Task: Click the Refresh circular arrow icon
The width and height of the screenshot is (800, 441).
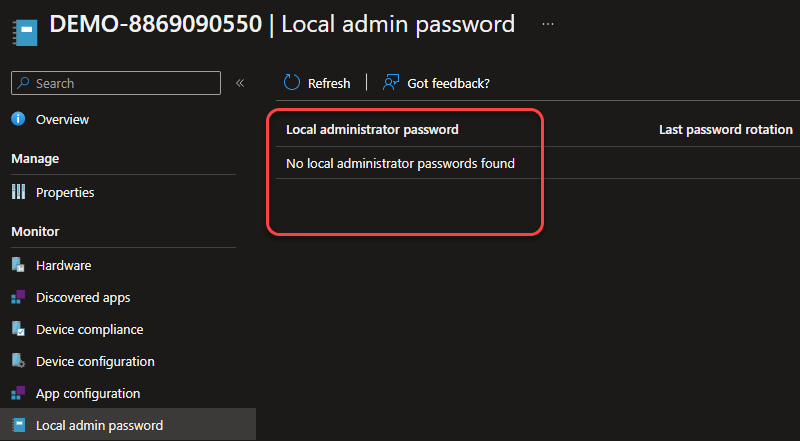Action: coord(292,83)
